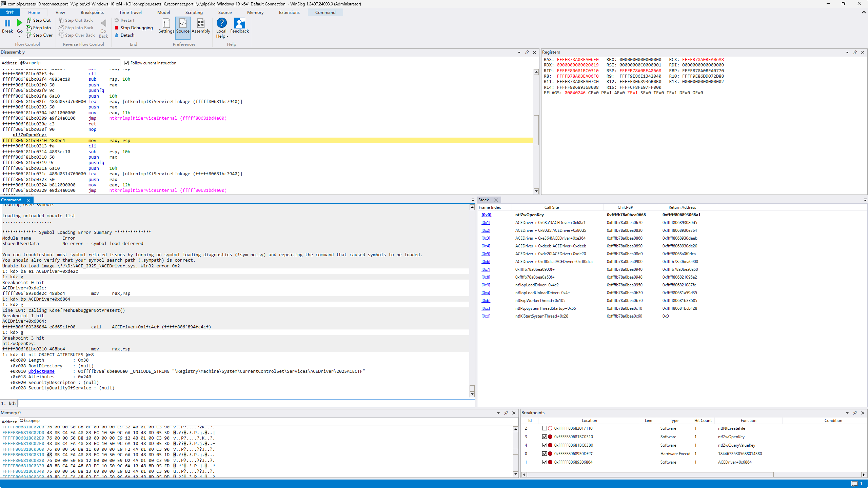Close the Stack tab
The width and height of the screenshot is (868, 488).
coord(496,200)
